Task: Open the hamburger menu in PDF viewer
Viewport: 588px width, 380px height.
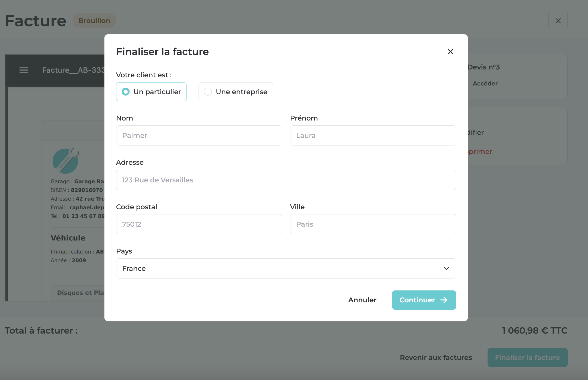Action: [x=24, y=70]
